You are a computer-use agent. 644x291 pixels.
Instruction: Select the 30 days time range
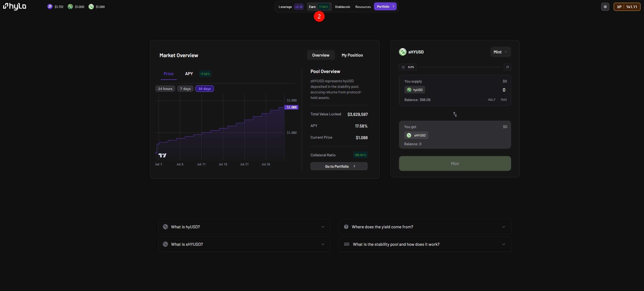tap(205, 89)
